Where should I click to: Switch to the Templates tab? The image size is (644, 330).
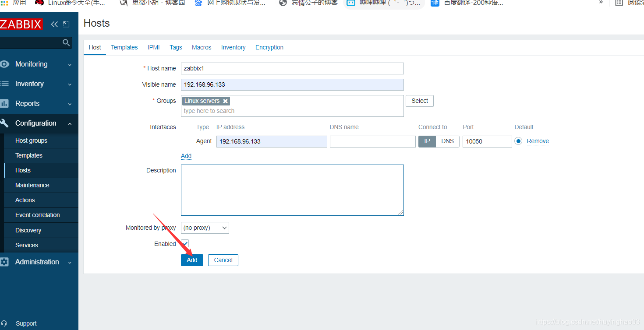click(x=124, y=47)
